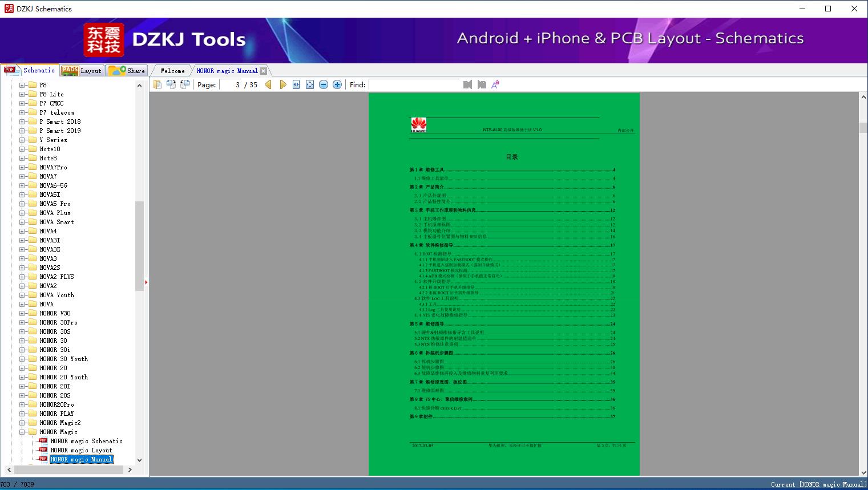
Task: Click the HONOR magic Manual PDF icon
Action: [43, 459]
